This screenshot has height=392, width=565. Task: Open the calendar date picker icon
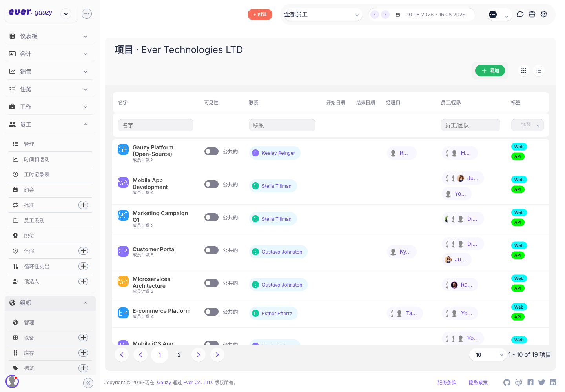[398, 15]
